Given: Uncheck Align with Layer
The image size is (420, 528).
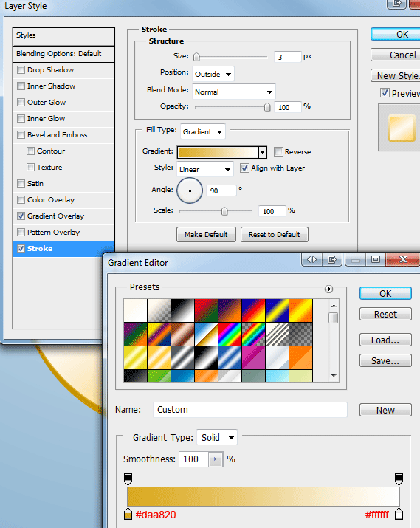Looking at the screenshot, I should pos(244,168).
